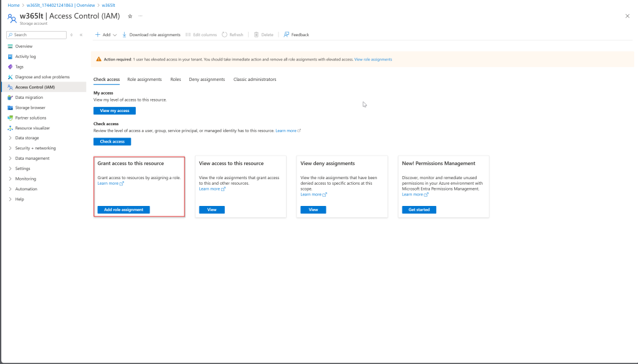638x364 pixels.
Task: Click the Delete trash icon
Action: point(256,34)
